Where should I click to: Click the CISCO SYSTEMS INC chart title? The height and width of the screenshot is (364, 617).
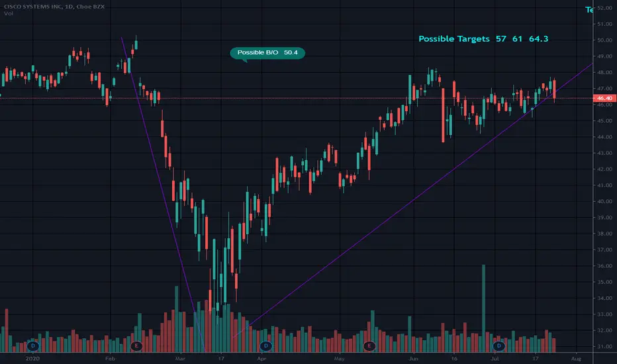[54, 7]
